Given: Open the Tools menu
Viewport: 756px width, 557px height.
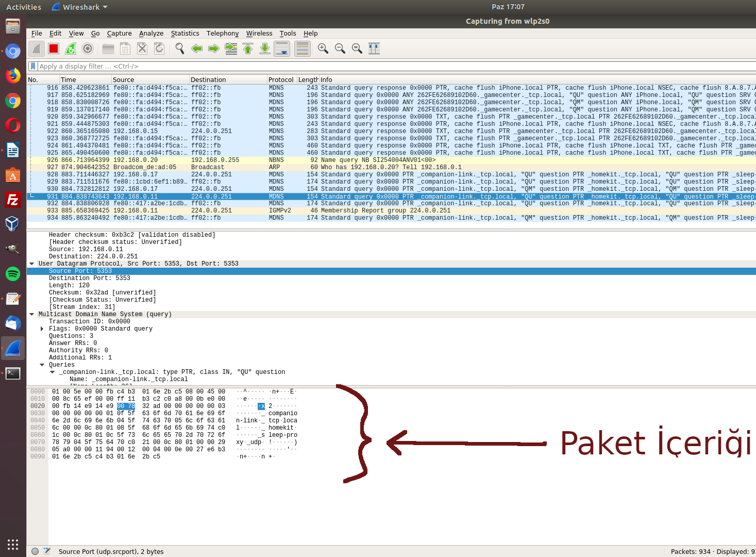Looking at the screenshot, I should [288, 34].
